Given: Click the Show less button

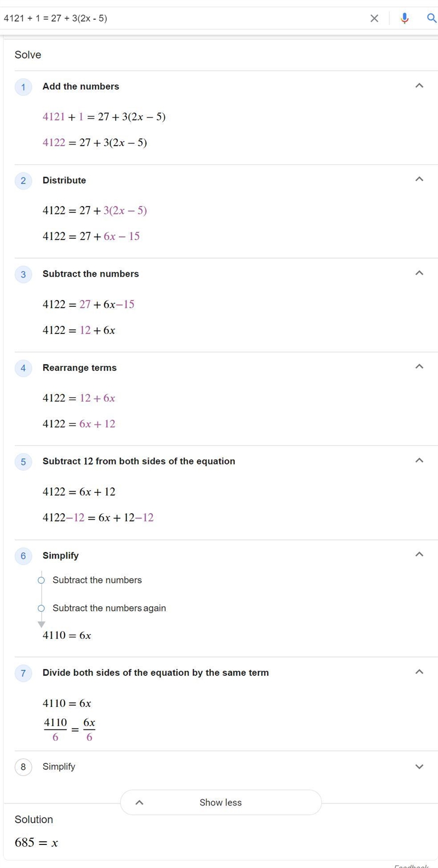Looking at the screenshot, I should tap(221, 802).
